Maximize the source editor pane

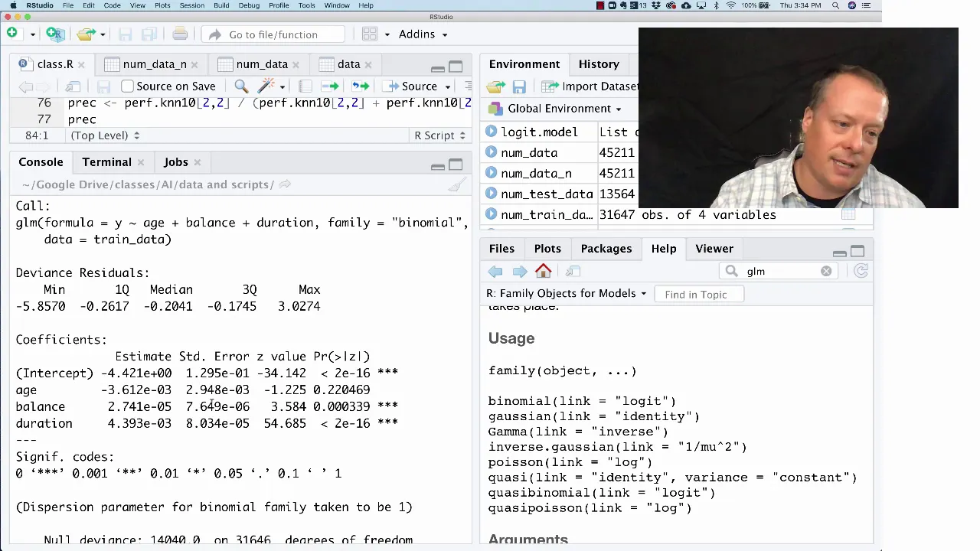pyautogui.click(x=456, y=67)
